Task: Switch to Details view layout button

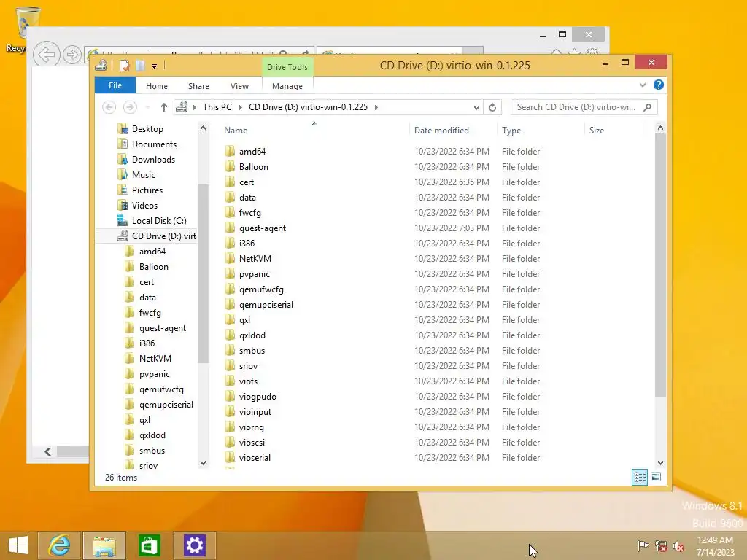Action: coord(639,477)
